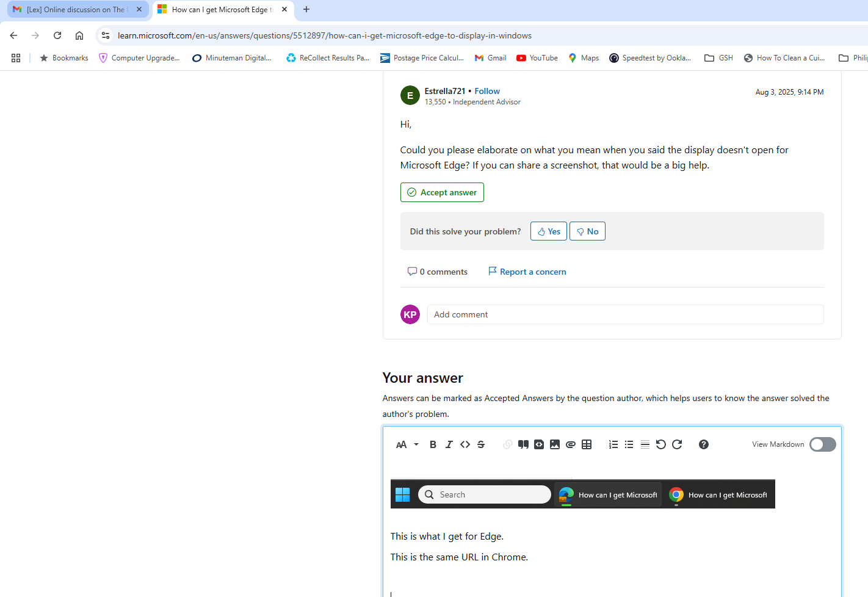Screen dimensions: 868x597
Task: Open YouTube bookmark
Action: (x=537, y=58)
